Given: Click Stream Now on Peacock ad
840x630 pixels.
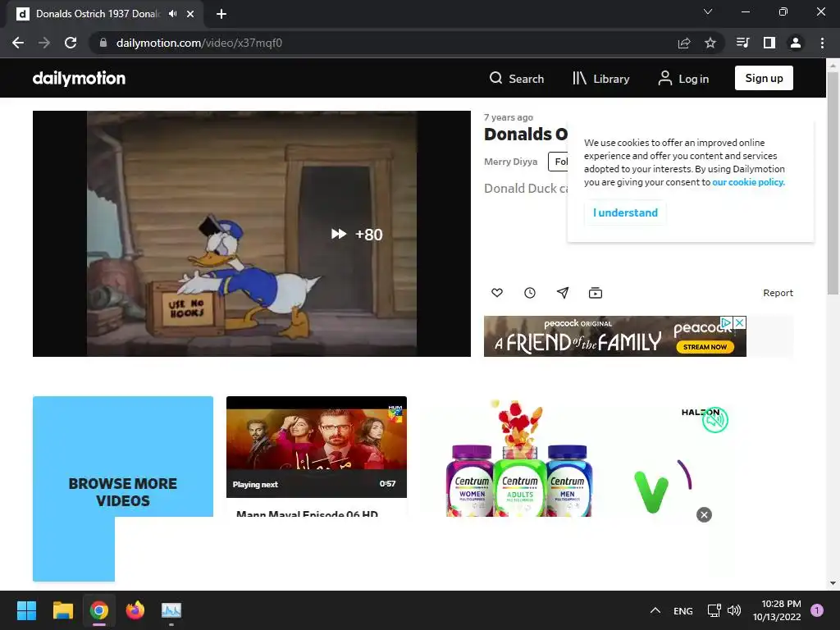Looking at the screenshot, I should pos(705,347).
